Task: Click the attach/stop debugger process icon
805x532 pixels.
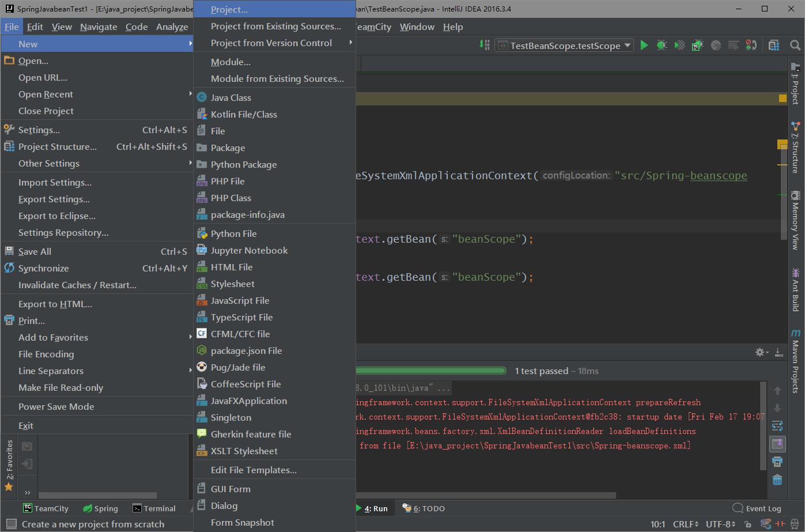Action: pyautogui.click(x=751, y=45)
